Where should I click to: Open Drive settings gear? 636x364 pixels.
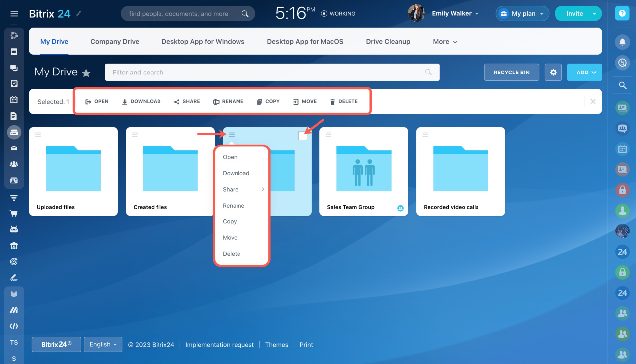(553, 72)
